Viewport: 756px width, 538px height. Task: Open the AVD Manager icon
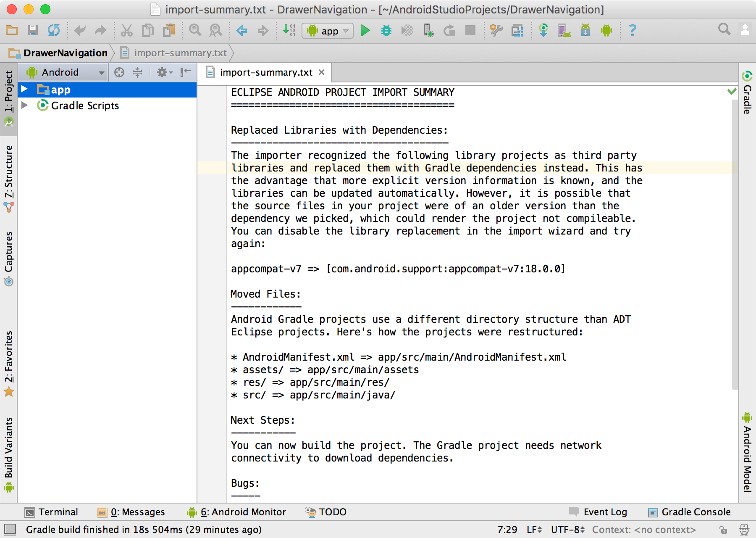[565, 30]
